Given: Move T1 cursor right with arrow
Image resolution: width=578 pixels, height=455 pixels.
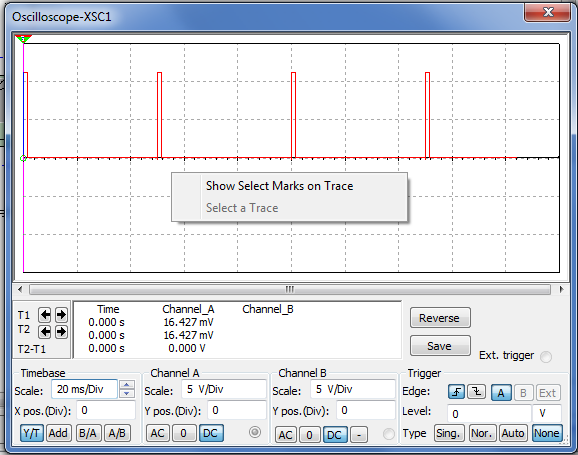Looking at the screenshot, I should tap(61, 315).
